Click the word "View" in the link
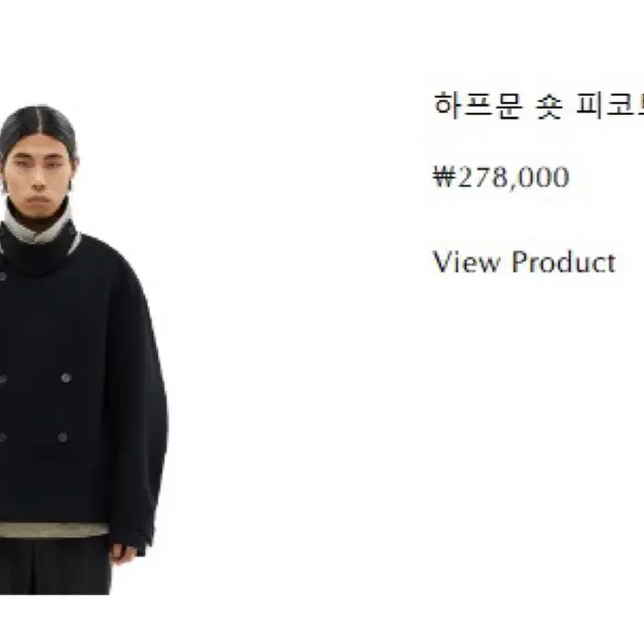Viewport: 644px width, 644px height. [467, 262]
